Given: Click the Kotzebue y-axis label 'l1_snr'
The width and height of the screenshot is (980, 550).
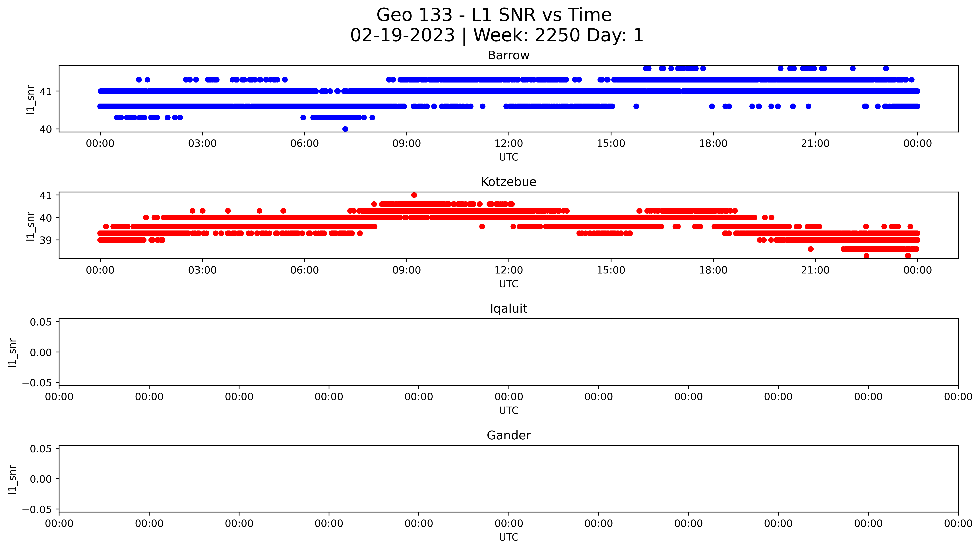Looking at the screenshot, I should [x=30, y=226].
